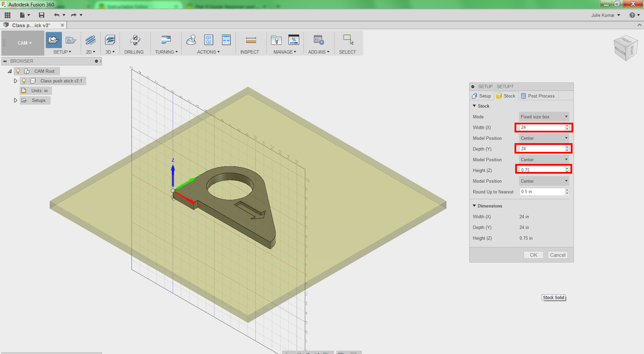The image size is (644, 354).
Task: Click the ViewCube orientation widget
Action: pos(625,48)
